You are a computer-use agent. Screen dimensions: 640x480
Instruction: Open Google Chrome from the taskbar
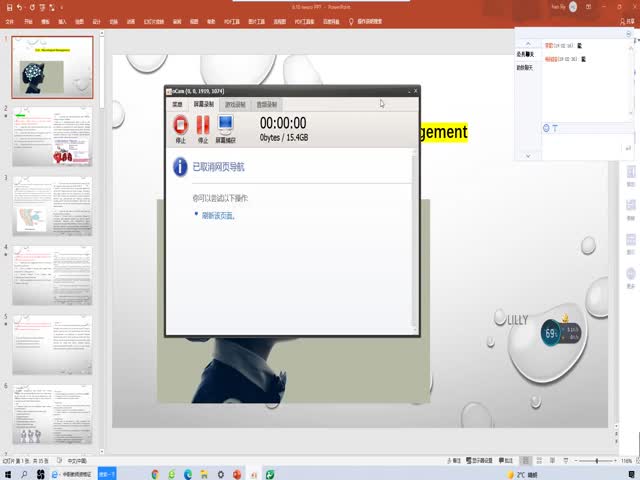(x=155, y=474)
